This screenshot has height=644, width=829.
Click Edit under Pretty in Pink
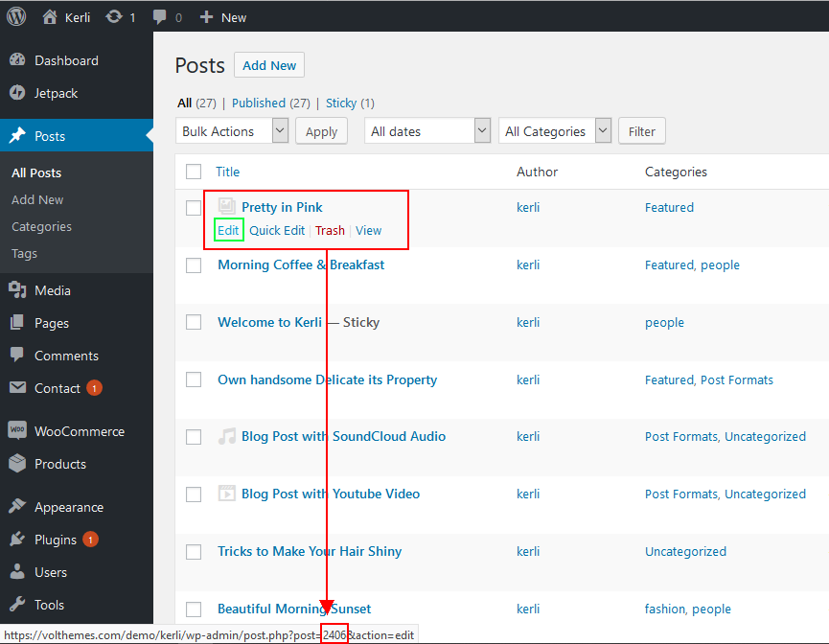(228, 231)
